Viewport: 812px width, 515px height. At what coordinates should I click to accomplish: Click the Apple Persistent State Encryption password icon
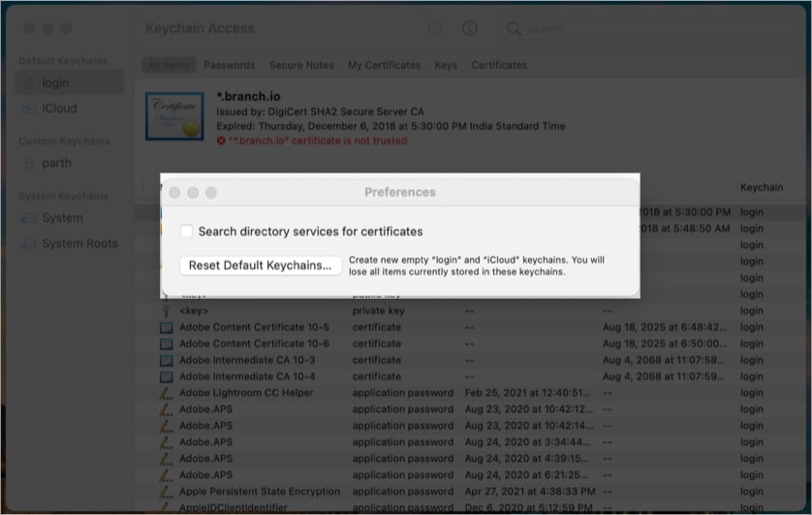click(x=166, y=492)
